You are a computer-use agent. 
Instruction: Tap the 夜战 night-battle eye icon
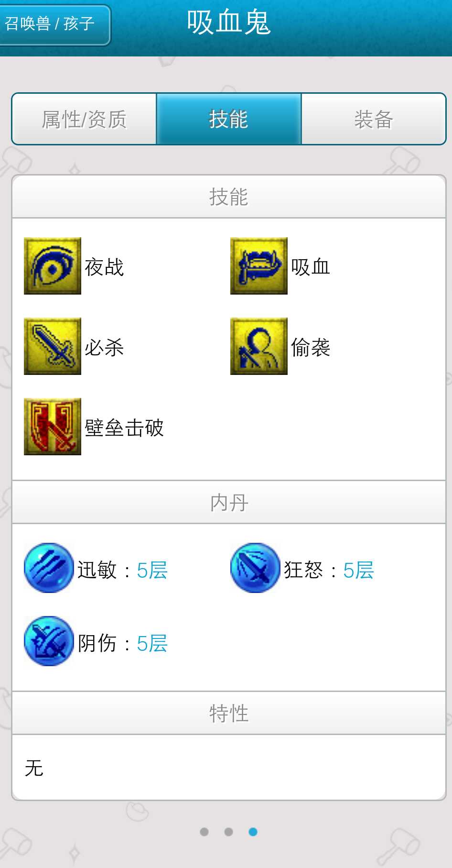pos(53,266)
